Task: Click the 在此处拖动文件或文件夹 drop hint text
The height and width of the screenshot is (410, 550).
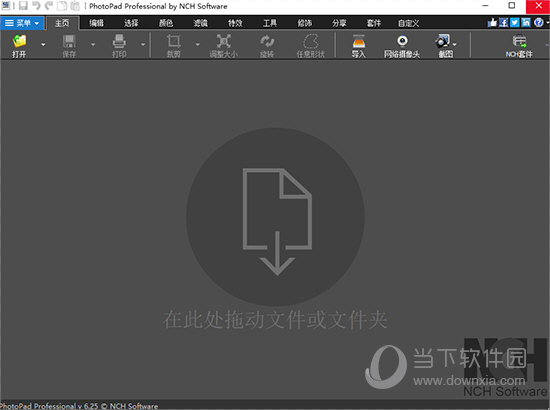Action: 275,320
